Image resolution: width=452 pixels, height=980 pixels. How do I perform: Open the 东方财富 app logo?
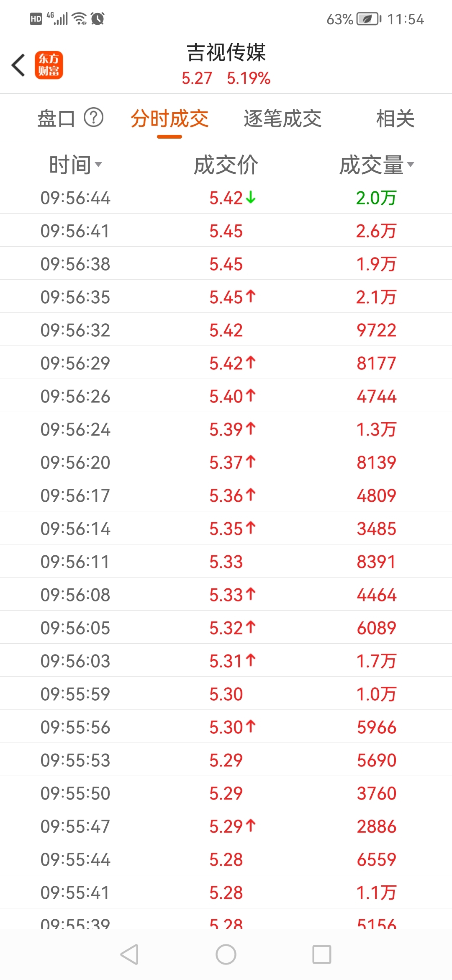pos(49,65)
